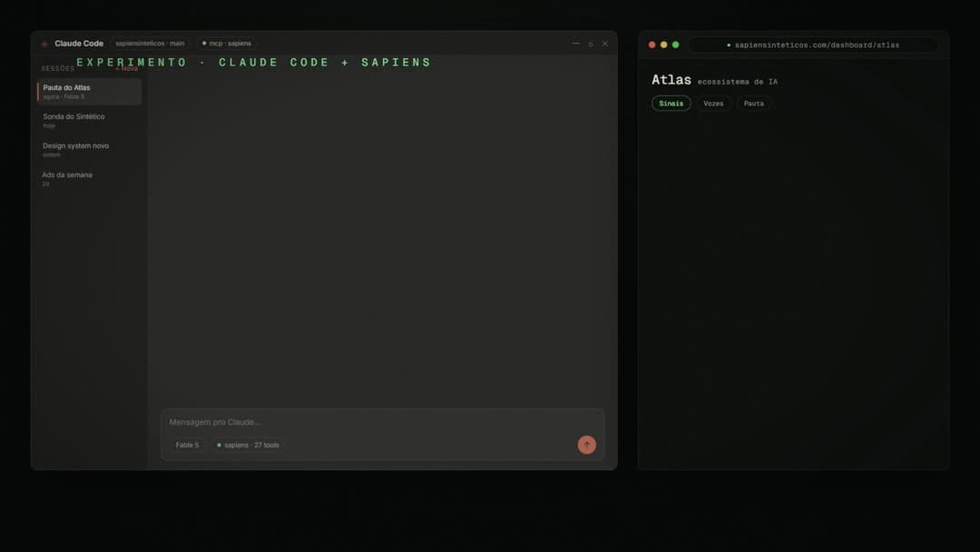Open the sapiensinteticos · main branch chip

pyautogui.click(x=150, y=44)
